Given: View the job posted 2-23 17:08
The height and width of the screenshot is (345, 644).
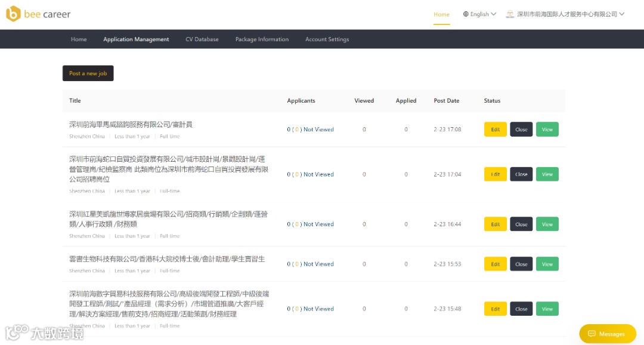Looking at the screenshot, I should (x=547, y=129).
